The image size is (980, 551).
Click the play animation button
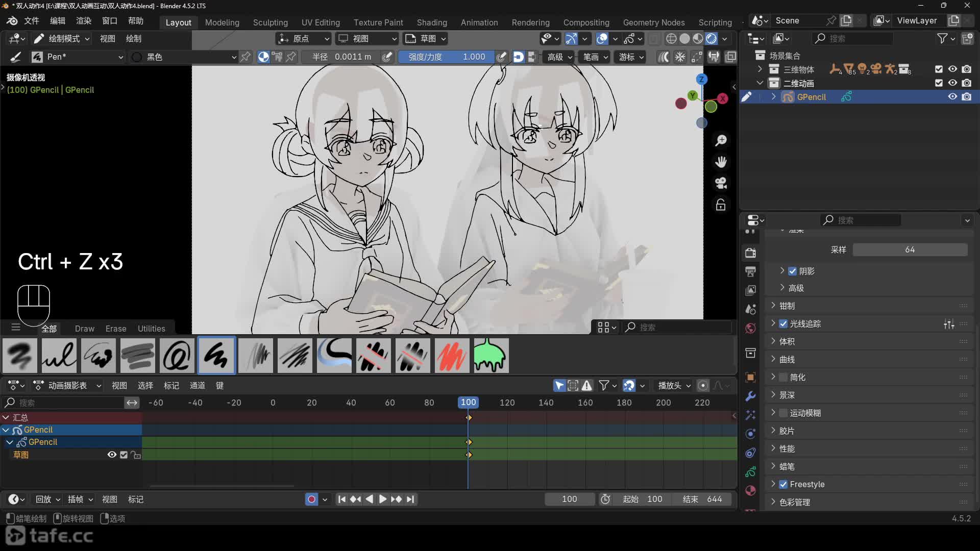tap(382, 499)
